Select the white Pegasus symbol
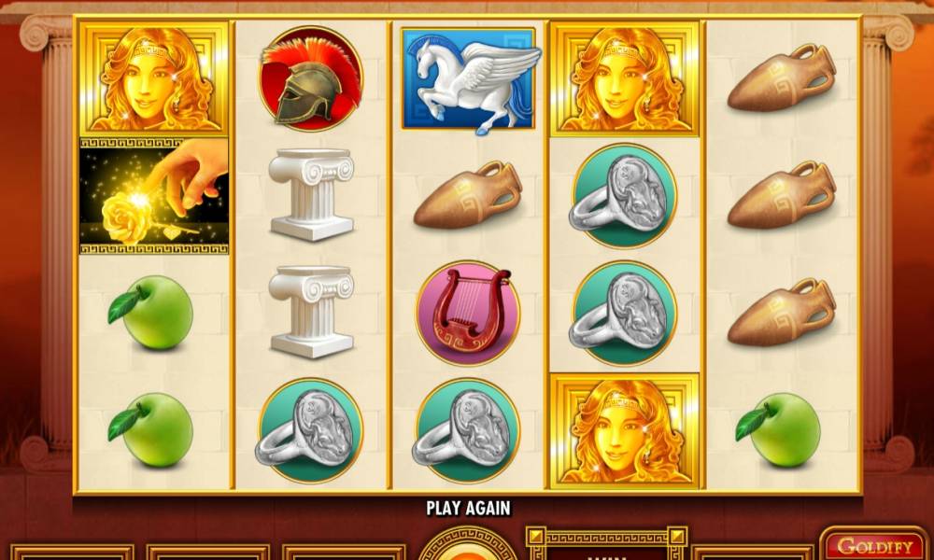Viewport: 934px width, 560px height. 471,80
